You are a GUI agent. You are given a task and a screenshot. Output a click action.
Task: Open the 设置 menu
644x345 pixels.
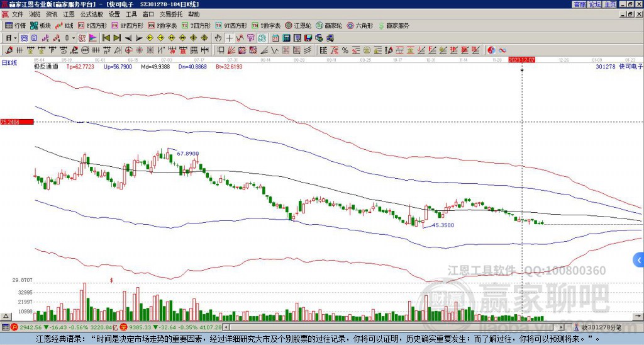pos(114,14)
